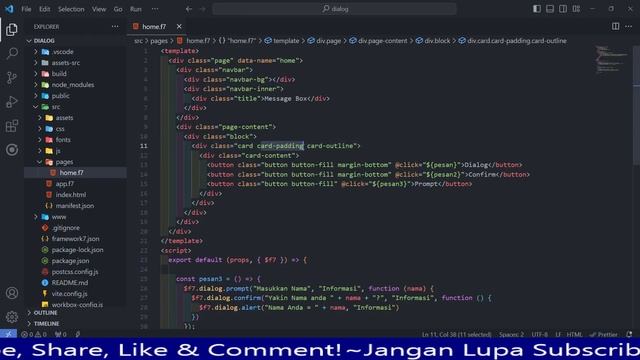Collapse the pages folder
Viewport: 640px width, 360px height.
75,162
